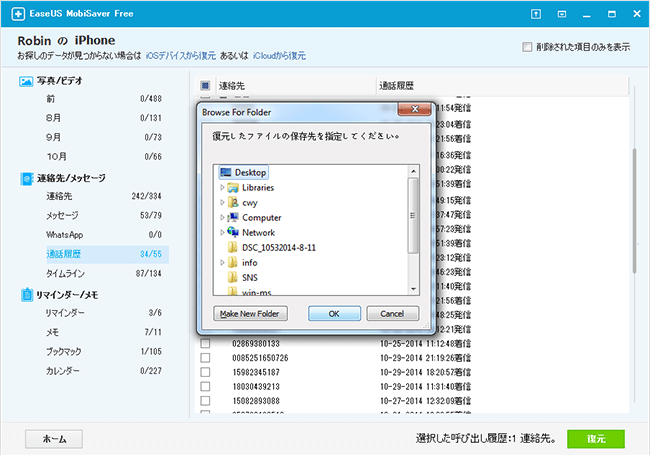The image size is (650, 455).
Task: Click the green 復元 recover button
Action: [x=596, y=439]
